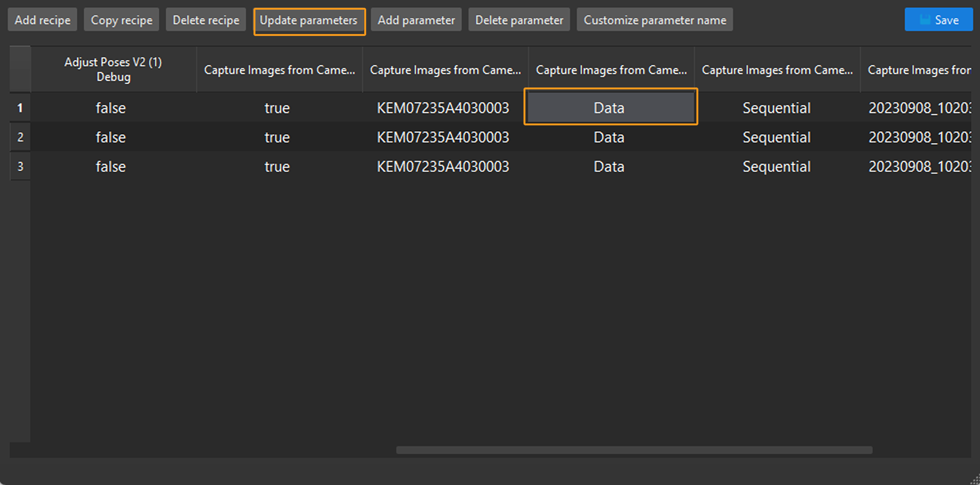Click the Delete parameter button
980x485 pixels.
519,19
